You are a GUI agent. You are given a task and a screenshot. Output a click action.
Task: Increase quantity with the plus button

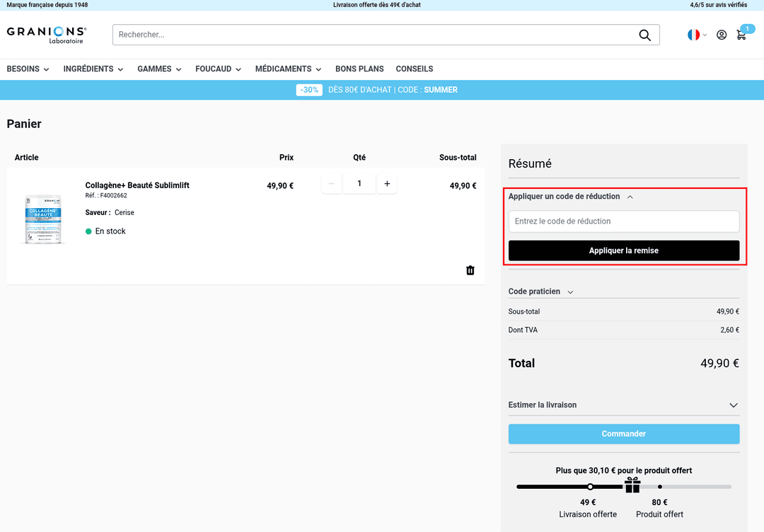[387, 184]
